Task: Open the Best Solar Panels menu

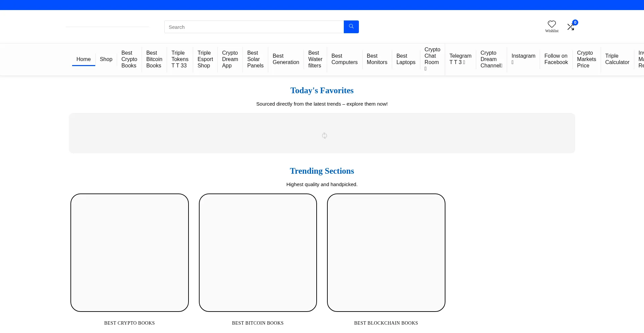Action: pos(255,59)
